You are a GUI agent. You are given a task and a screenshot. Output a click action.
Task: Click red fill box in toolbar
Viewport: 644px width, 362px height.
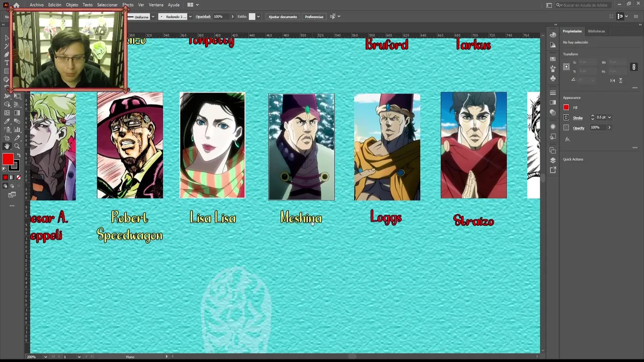tap(8, 159)
